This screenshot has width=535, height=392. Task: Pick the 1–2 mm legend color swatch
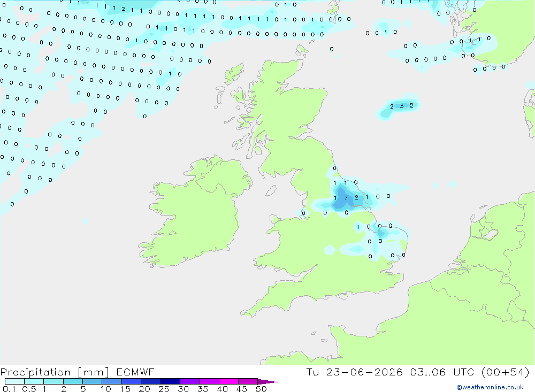(53, 381)
